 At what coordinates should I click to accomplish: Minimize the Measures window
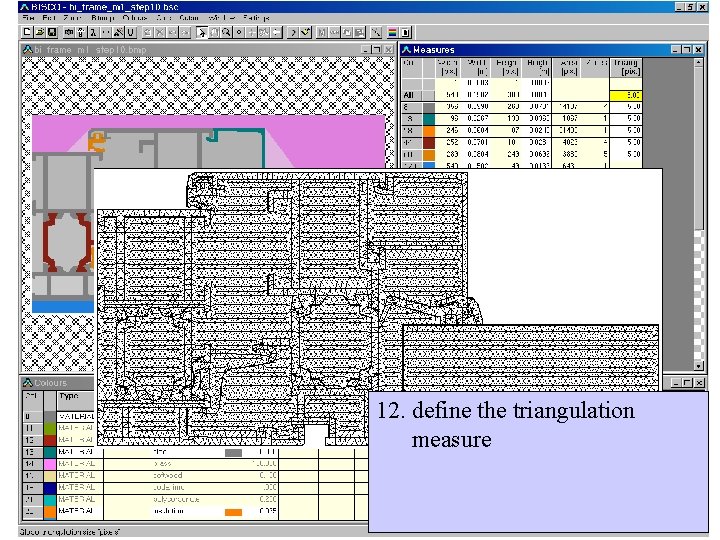[x=675, y=50]
